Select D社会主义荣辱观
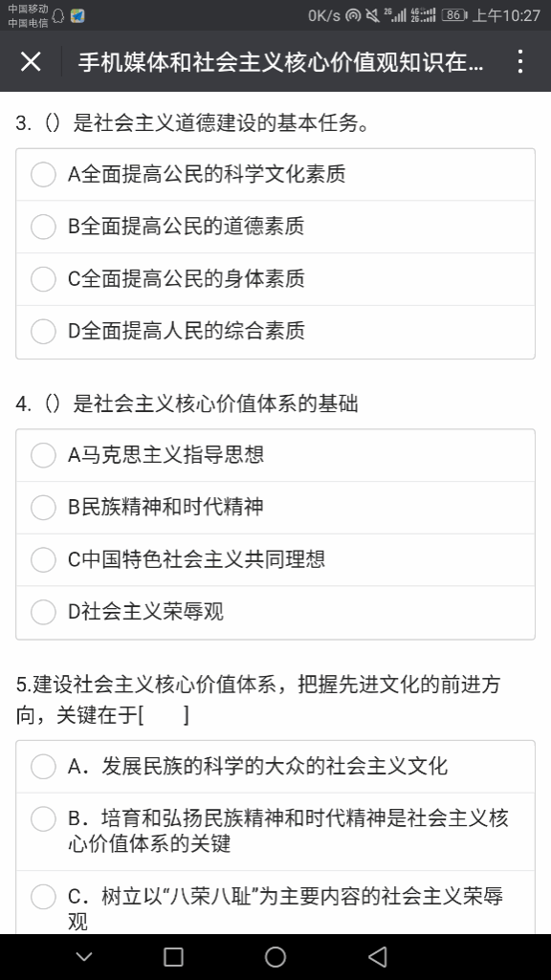Viewport: 551px width, 980px height. point(275,613)
